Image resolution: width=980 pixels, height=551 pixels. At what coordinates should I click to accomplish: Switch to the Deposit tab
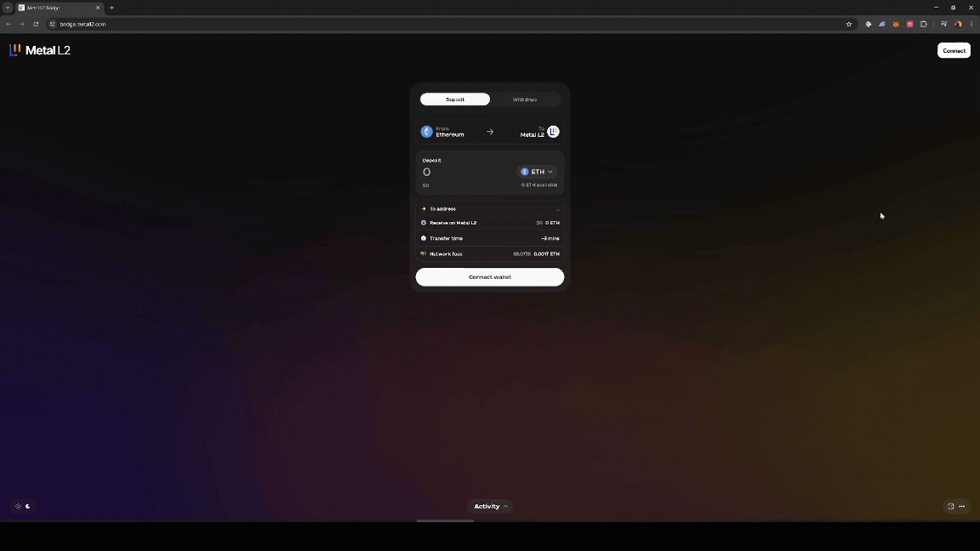coord(455,99)
